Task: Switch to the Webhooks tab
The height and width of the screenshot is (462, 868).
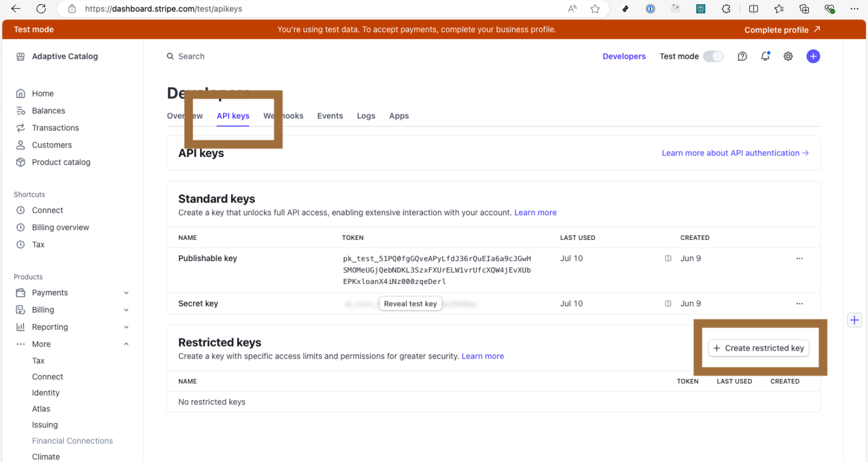Action: pyautogui.click(x=283, y=116)
